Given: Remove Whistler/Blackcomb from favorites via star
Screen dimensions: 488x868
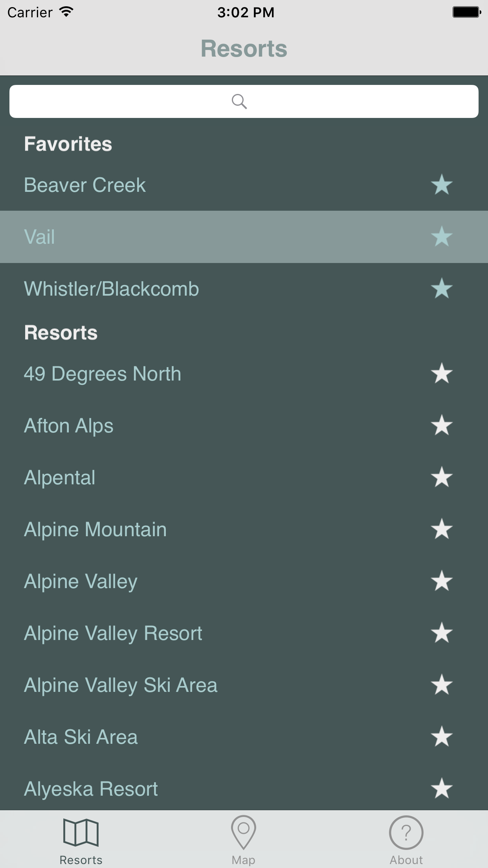Looking at the screenshot, I should [x=442, y=289].
